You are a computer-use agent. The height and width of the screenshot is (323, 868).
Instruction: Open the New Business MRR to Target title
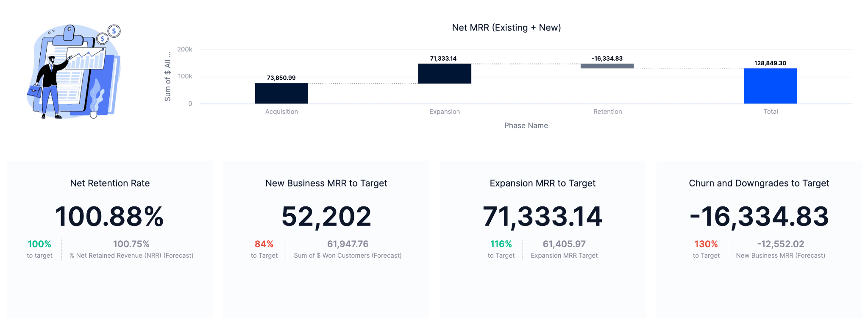[x=326, y=183]
